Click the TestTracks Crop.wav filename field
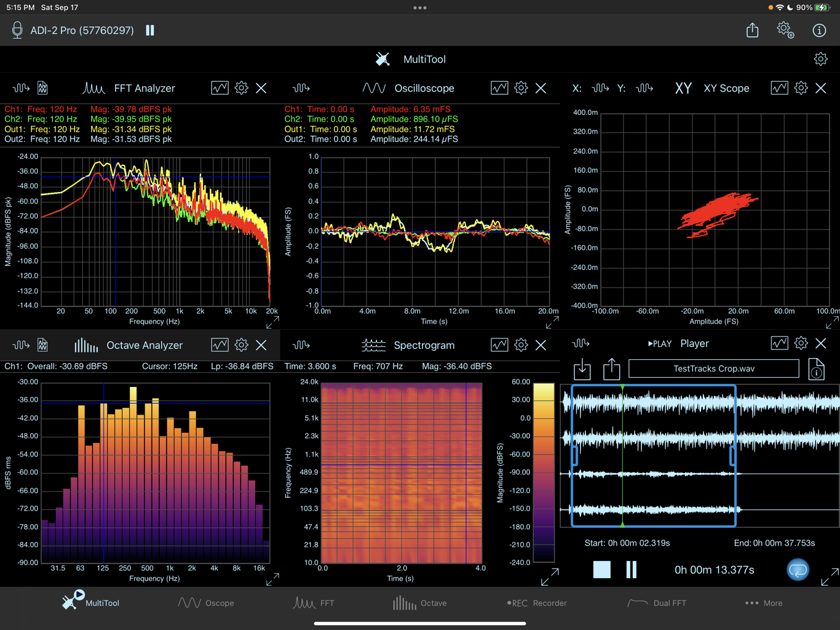Viewport: 840px width, 630px height. [713, 369]
